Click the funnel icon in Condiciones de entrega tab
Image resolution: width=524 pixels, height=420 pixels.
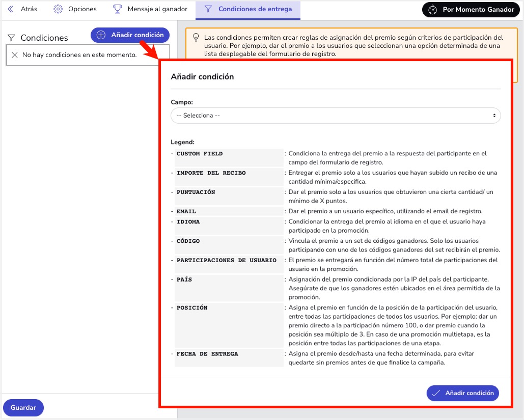coord(208,9)
